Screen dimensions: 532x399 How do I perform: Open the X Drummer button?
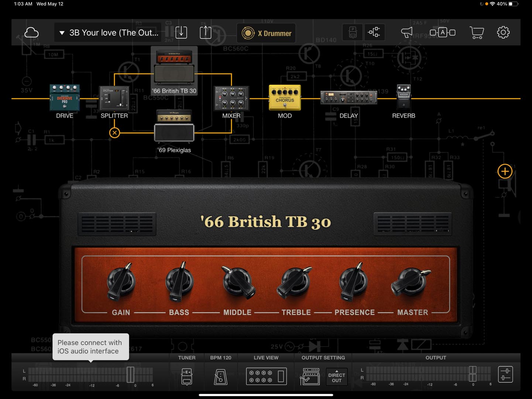266,33
